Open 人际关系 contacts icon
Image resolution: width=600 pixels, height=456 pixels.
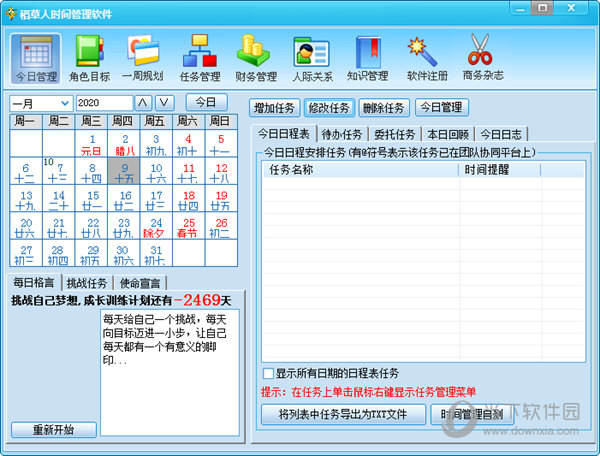pos(311,58)
